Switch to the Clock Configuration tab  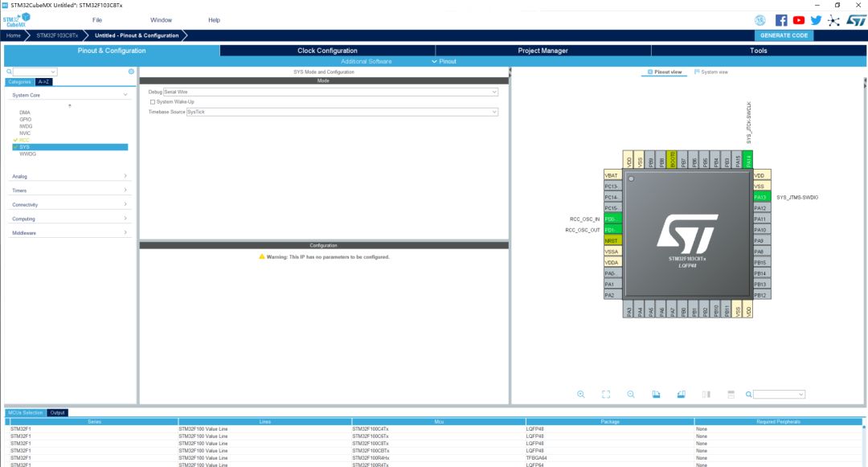[x=327, y=51]
